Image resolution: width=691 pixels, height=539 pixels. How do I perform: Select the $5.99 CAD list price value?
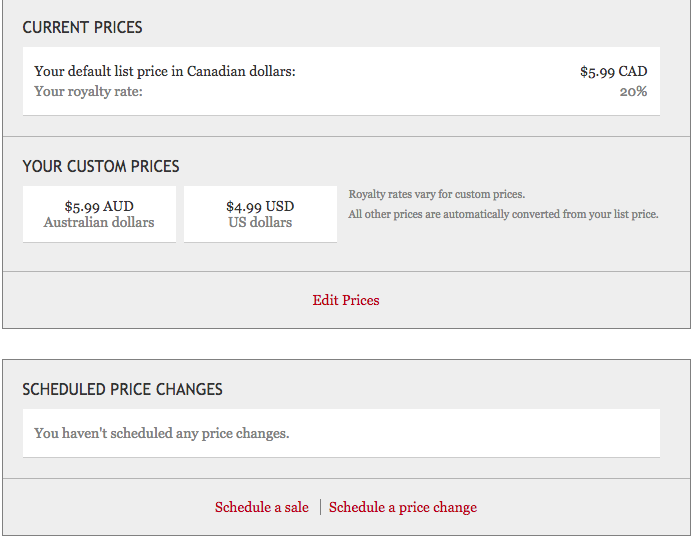pyautogui.click(x=613, y=71)
